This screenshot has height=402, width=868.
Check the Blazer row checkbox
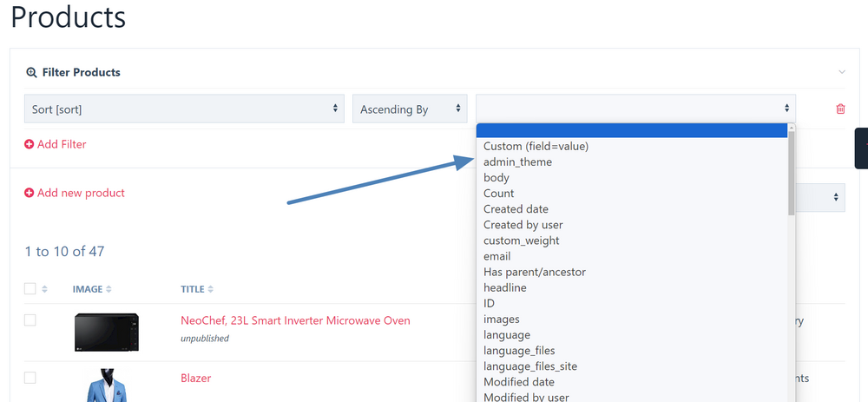30,378
